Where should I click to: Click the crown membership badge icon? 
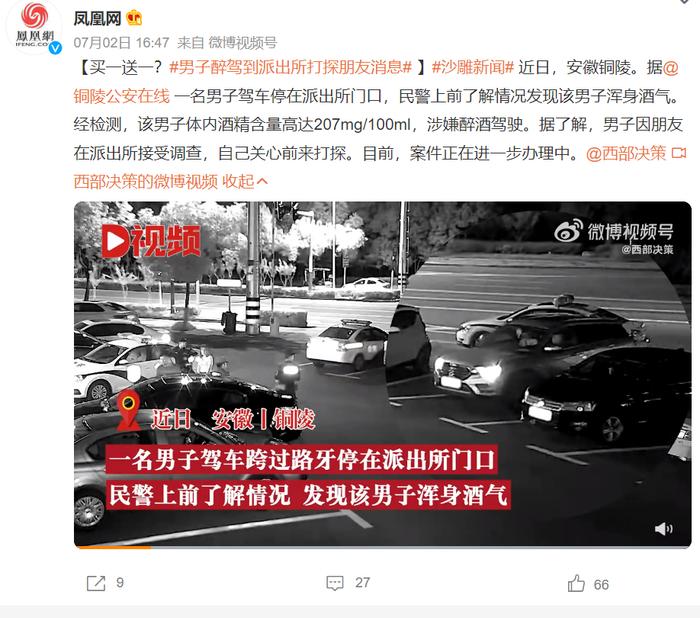click(134, 18)
